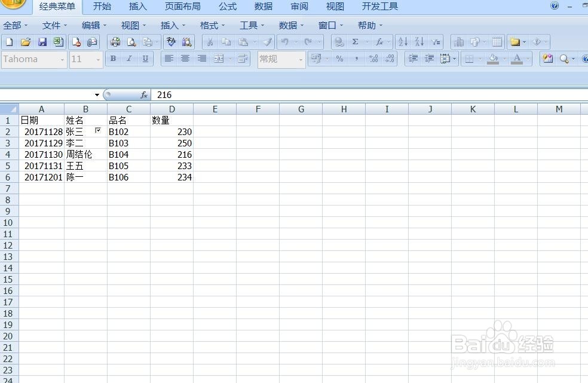Open the 工具 menu
This screenshot has width=588, height=383.
tap(249, 25)
